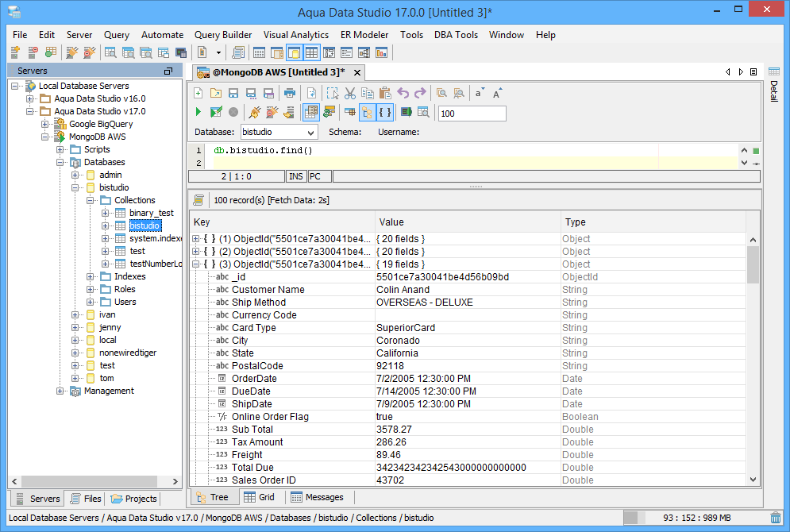
Task: Switch to the Grid results tab
Action: [260, 497]
